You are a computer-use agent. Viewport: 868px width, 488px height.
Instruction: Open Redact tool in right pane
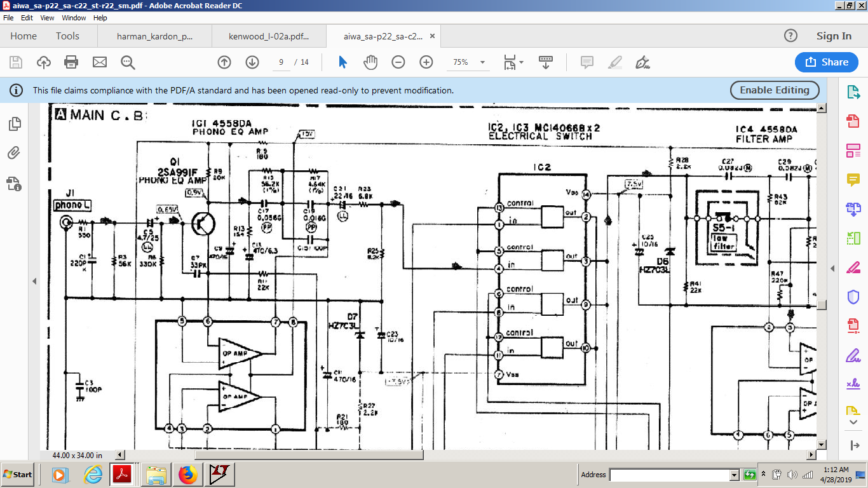click(x=853, y=268)
